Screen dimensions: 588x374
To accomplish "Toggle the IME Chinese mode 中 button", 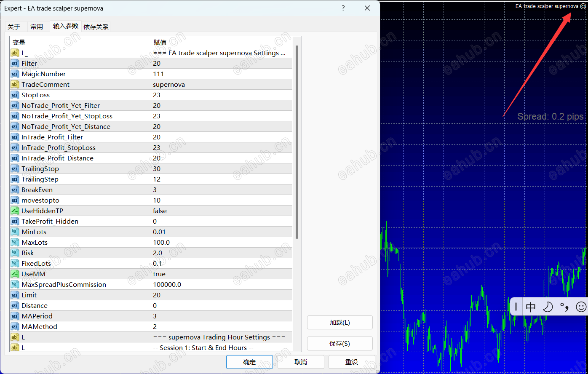I will 531,307.
